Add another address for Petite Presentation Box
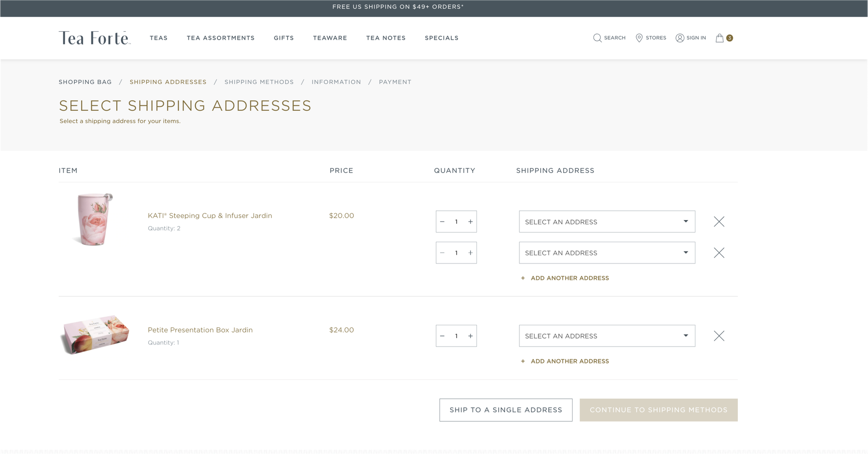This screenshot has width=868, height=454. [565, 361]
